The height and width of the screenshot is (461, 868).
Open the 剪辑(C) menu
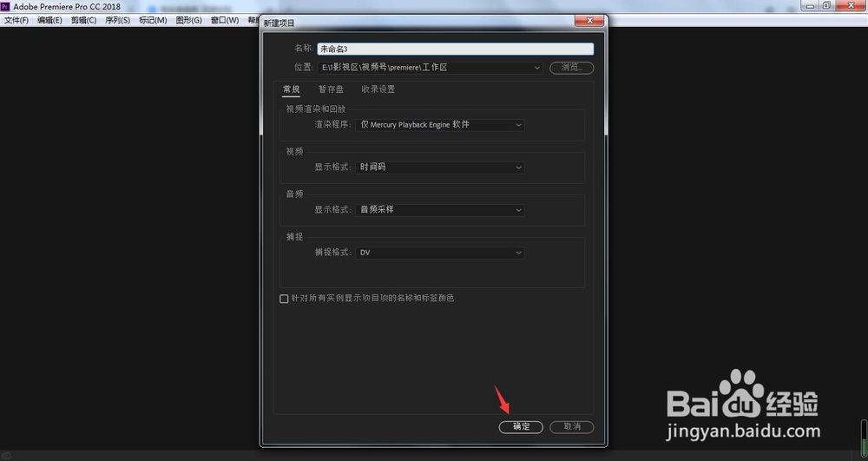tap(83, 21)
